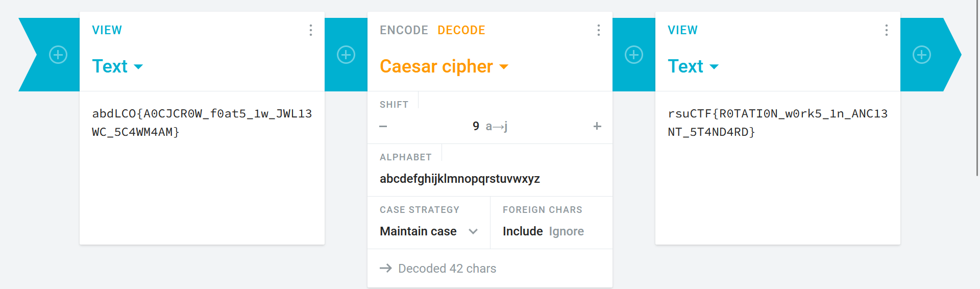Add a brick between Caesar cipher and output Text
This screenshot has height=289, width=980.
pos(634,55)
